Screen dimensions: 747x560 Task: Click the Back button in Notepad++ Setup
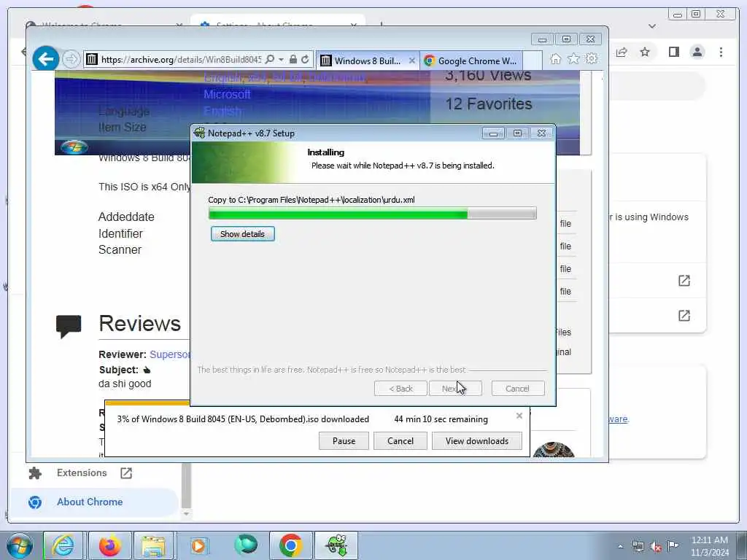400,389
